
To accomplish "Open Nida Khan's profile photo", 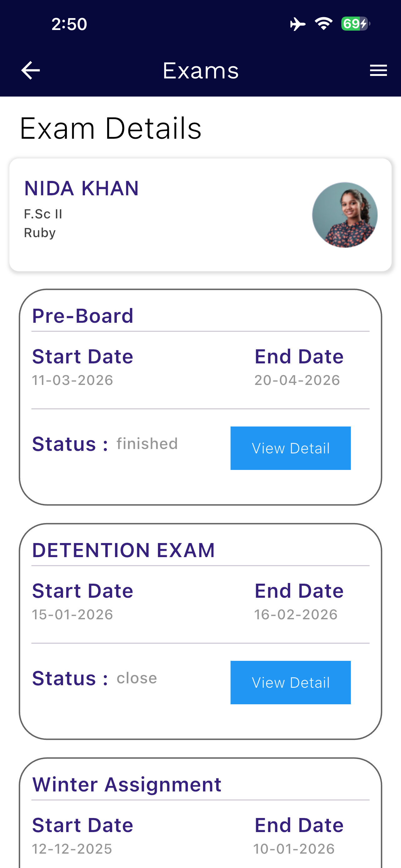I will (344, 215).
